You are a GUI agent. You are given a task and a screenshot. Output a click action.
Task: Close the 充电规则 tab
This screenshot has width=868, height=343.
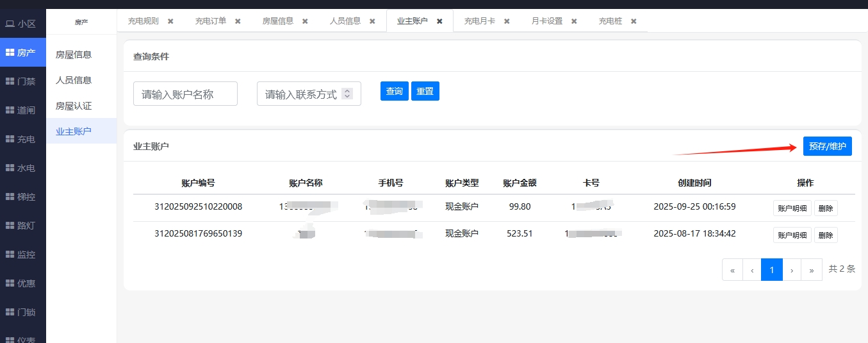tap(170, 21)
